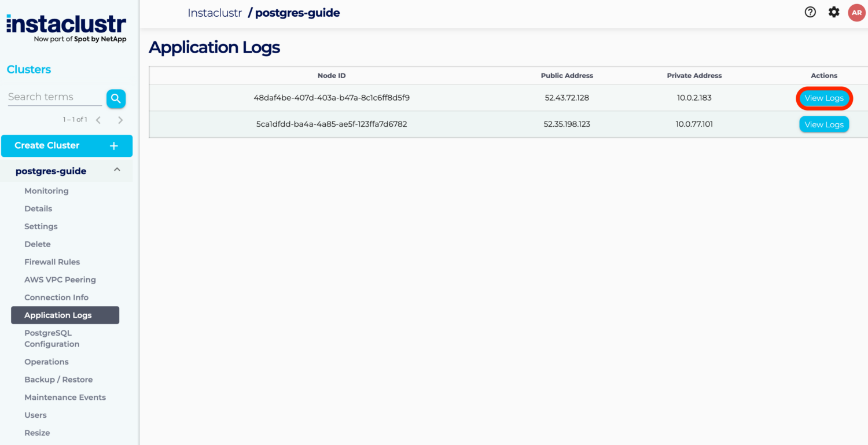868x445 pixels.
Task: Click the search magnifier icon
Action: point(116,98)
